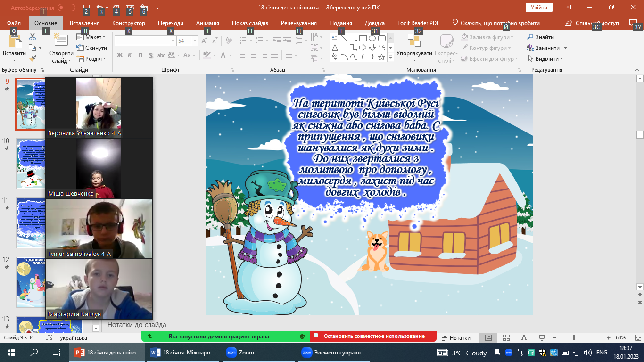Open the Select (Виділити) dropdown
644x362 pixels.
[547, 59]
